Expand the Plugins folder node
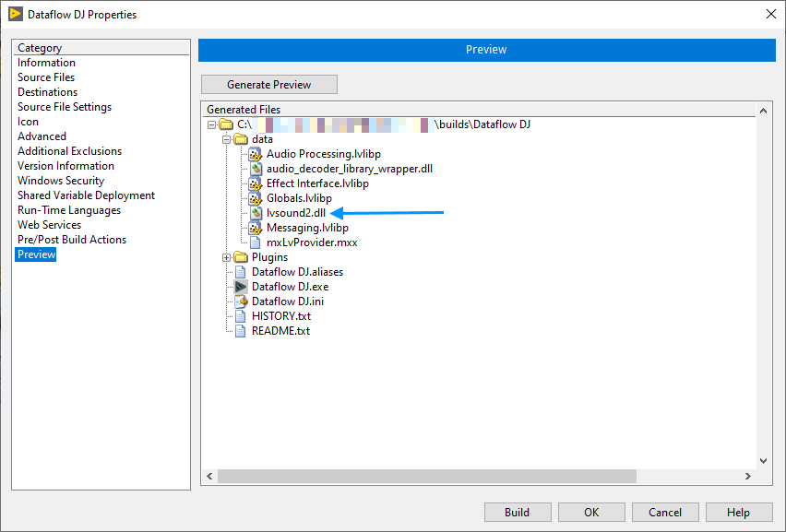Screen dimensions: 786x532 (227, 257)
